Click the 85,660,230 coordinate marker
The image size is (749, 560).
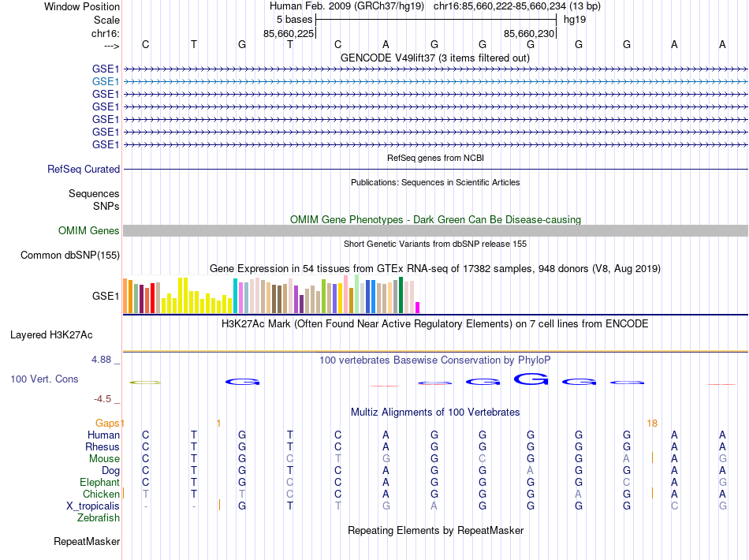[x=529, y=33]
